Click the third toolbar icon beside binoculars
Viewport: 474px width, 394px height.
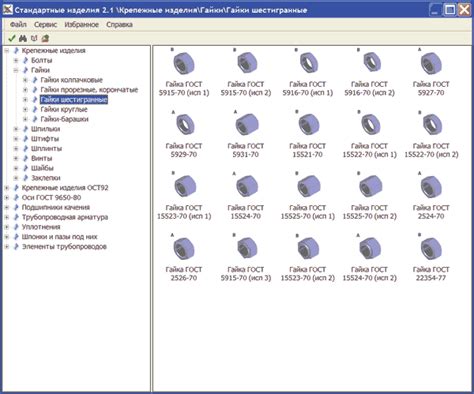(x=34, y=38)
